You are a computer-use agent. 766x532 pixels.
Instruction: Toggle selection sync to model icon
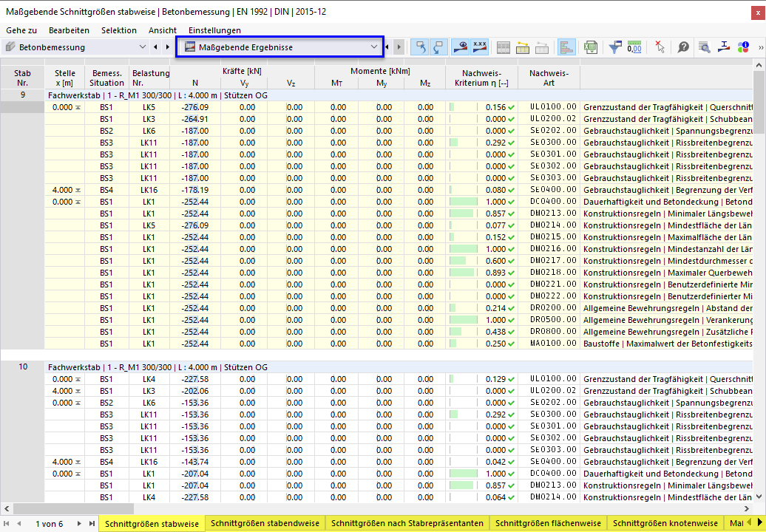point(420,47)
